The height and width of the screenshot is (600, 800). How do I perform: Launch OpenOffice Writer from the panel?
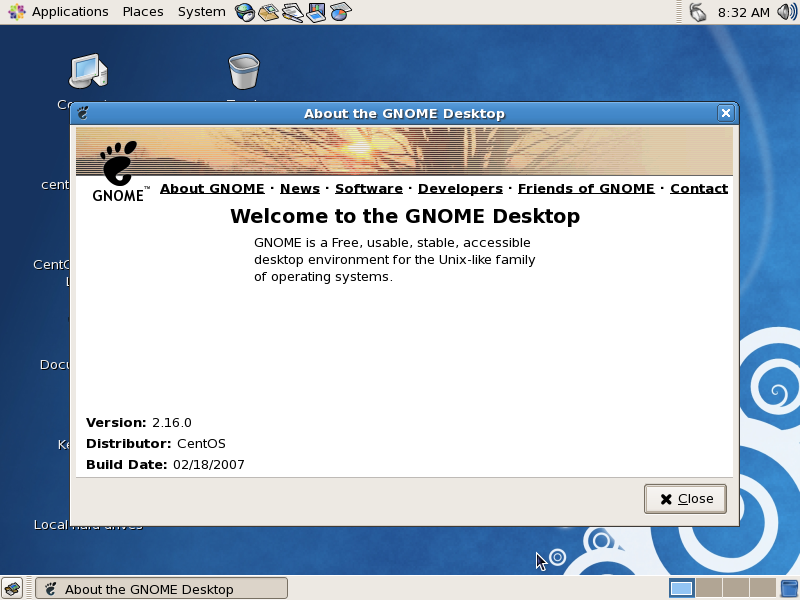[x=291, y=11]
